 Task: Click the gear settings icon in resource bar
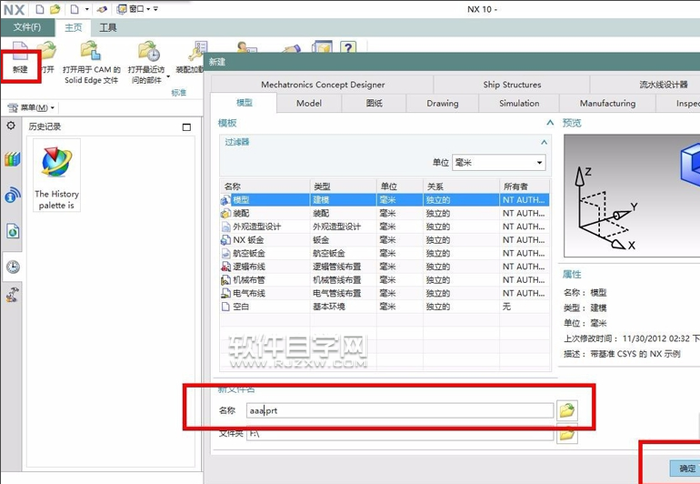pyautogui.click(x=11, y=126)
